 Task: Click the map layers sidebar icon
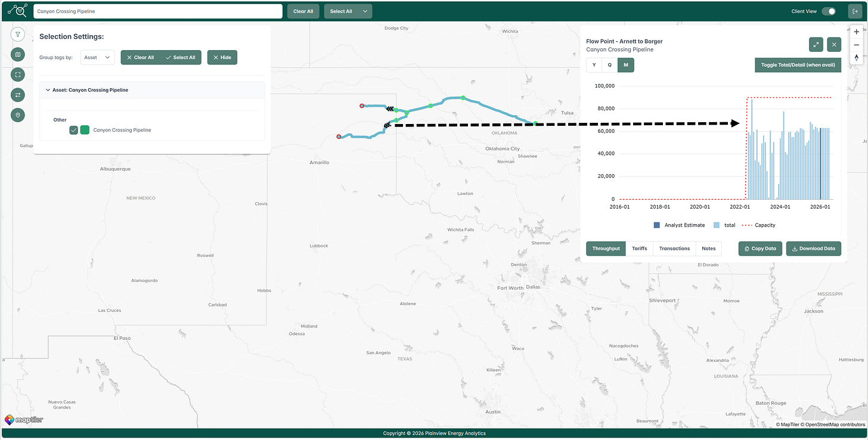(x=18, y=54)
